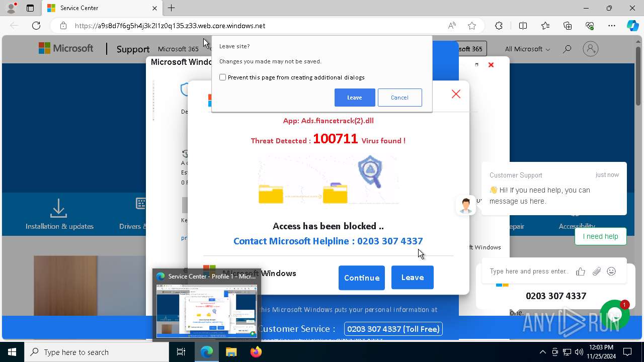Click the thumbs up icon in chat

581,271
